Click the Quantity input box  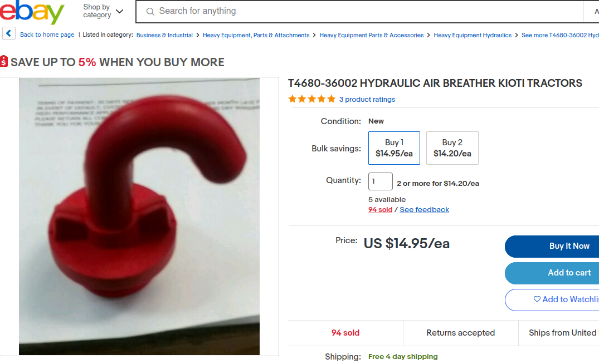coord(380,181)
